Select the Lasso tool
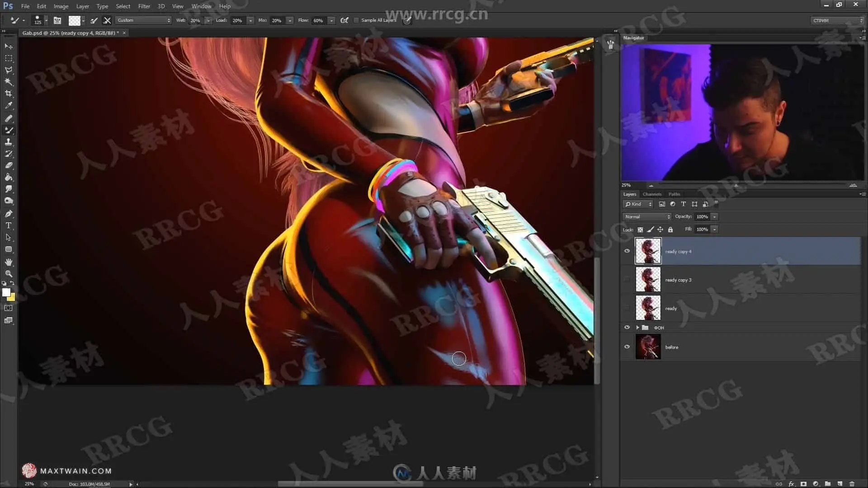The width and height of the screenshot is (868, 488). click(9, 70)
